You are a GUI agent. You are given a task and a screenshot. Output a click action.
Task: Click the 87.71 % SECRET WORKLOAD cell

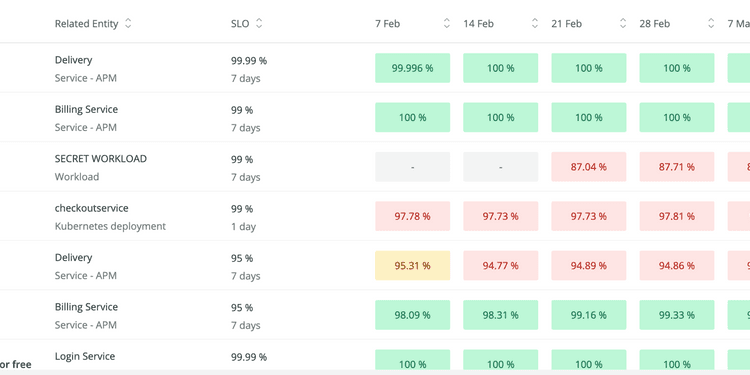coord(676,166)
